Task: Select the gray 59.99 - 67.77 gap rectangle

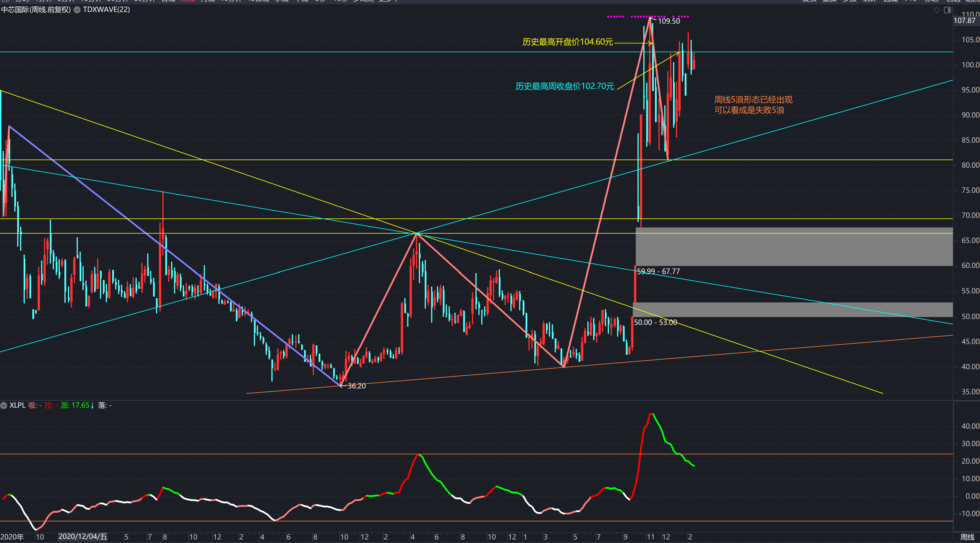Action: [794, 247]
